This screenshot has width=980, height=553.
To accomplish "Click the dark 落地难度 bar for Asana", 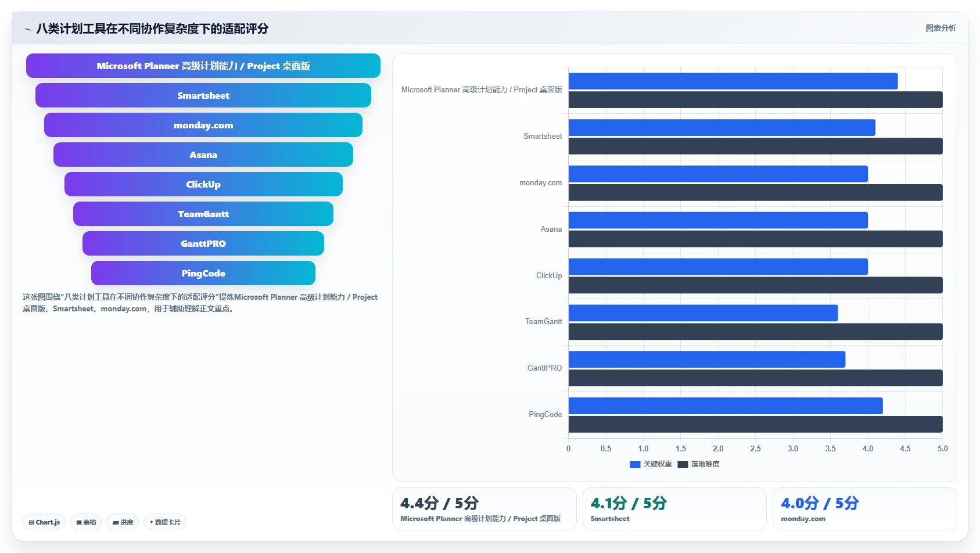I will tap(755, 239).
